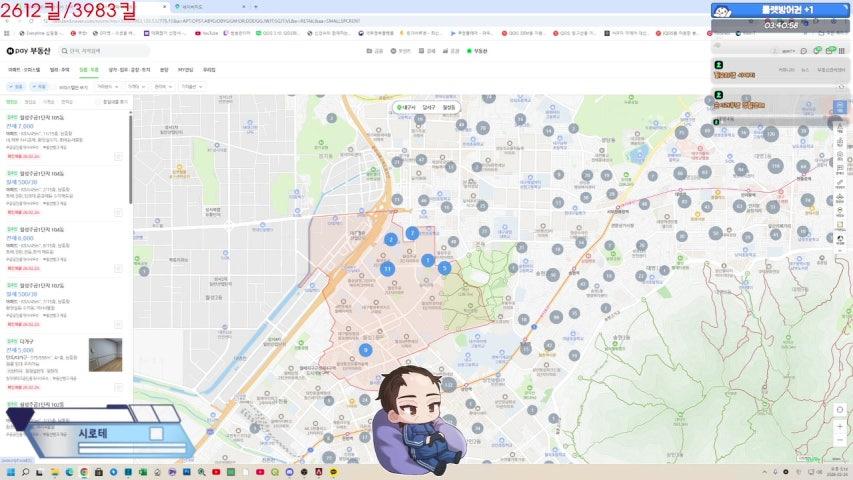The width and height of the screenshot is (853, 480).
Task: Toggle the 투룸 filter chip
Action: 39,87
